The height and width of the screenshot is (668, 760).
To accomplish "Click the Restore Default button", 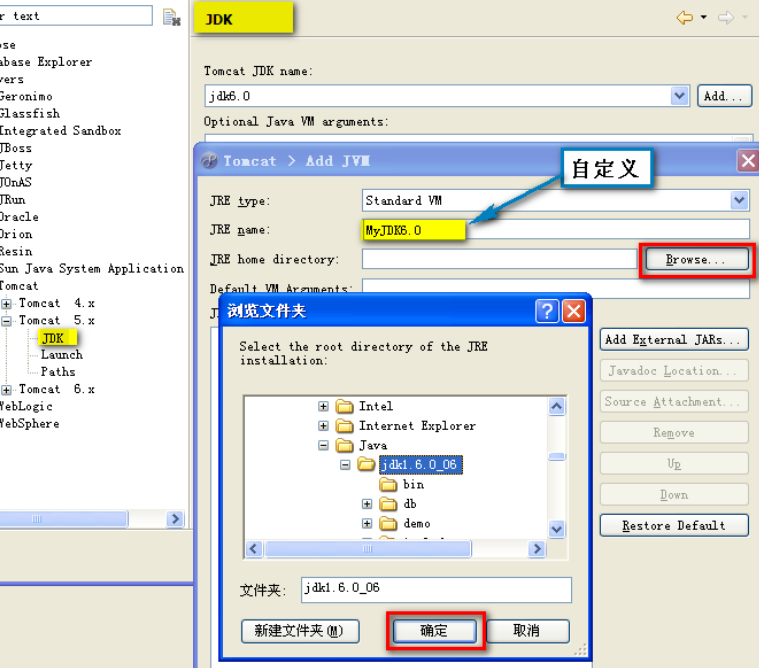I will click(674, 525).
